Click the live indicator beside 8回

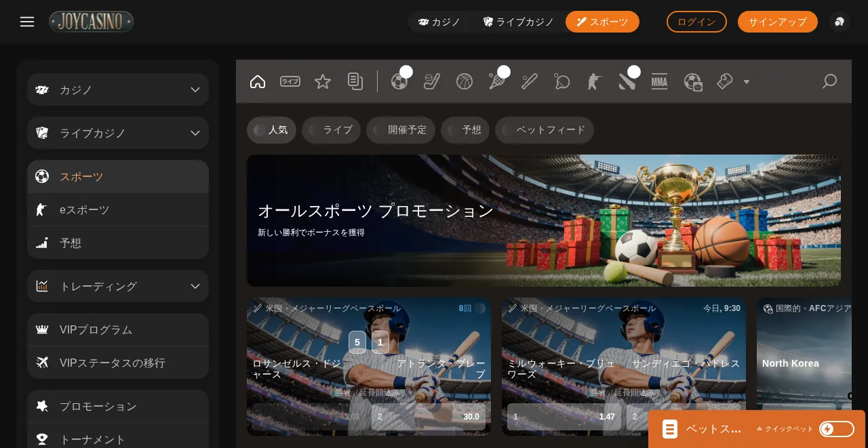point(480,308)
